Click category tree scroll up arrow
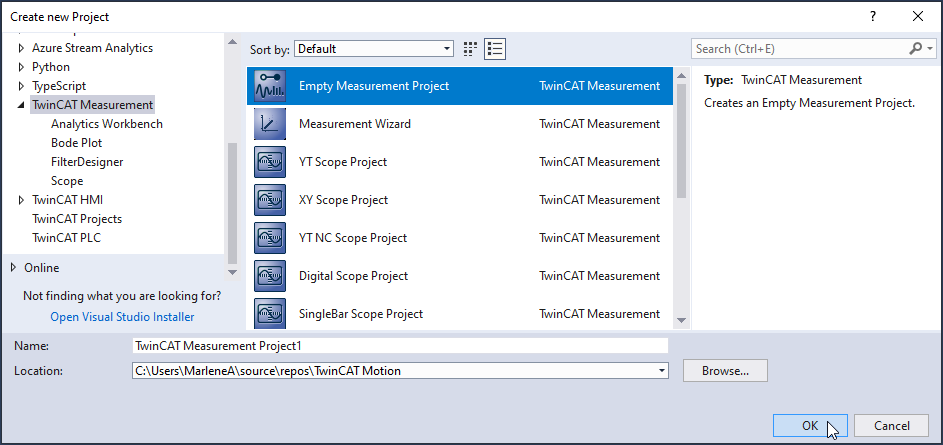This screenshot has width=943, height=445. click(232, 41)
